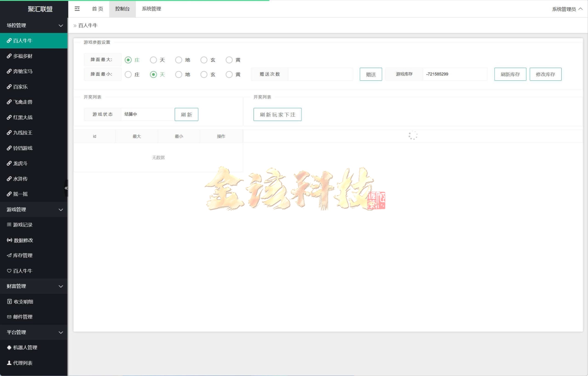Click the 刷新玩家下注 button
Viewport: 588px width, 376px height.
pyautogui.click(x=277, y=115)
